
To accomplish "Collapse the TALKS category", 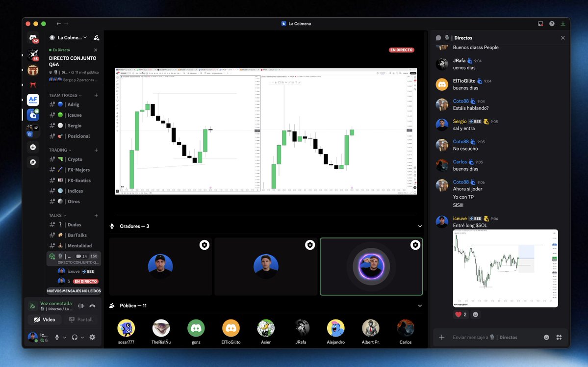I will coord(57,215).
